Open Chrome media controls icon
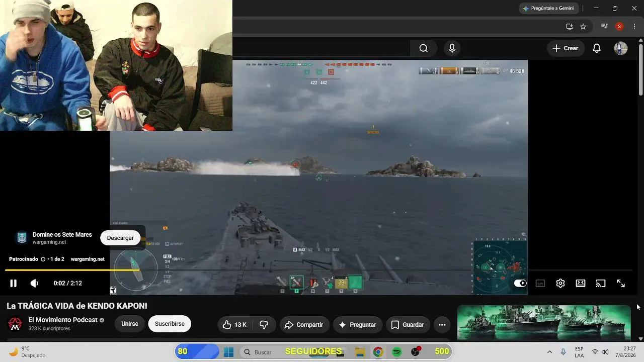Image resolution: width=644 pixels, height=362 pixels. (605, 26)
